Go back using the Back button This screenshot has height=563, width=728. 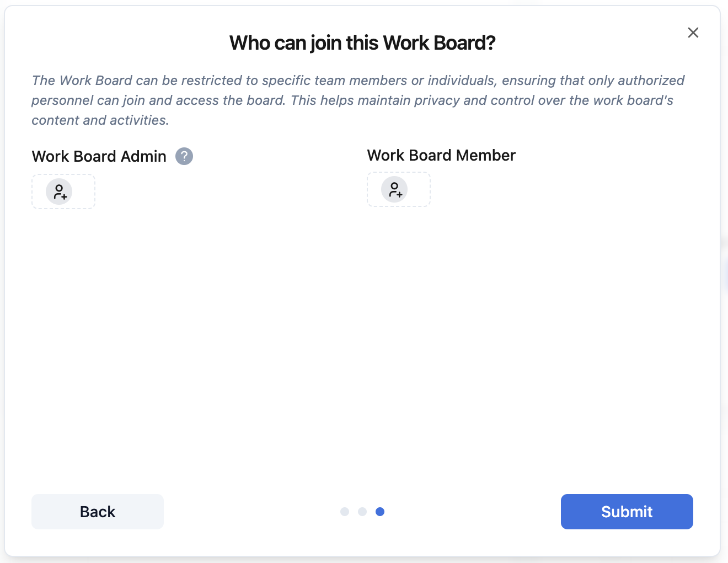(x=98, y=512)
